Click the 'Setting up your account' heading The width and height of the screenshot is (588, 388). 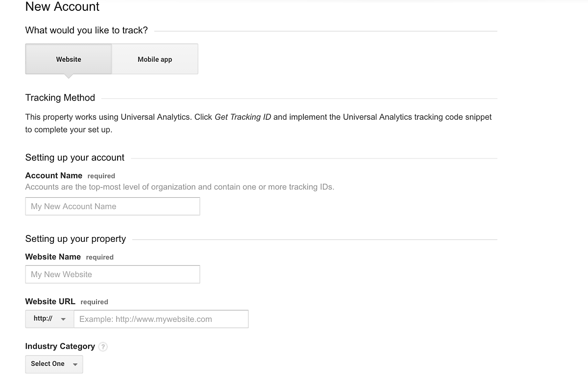74,157
